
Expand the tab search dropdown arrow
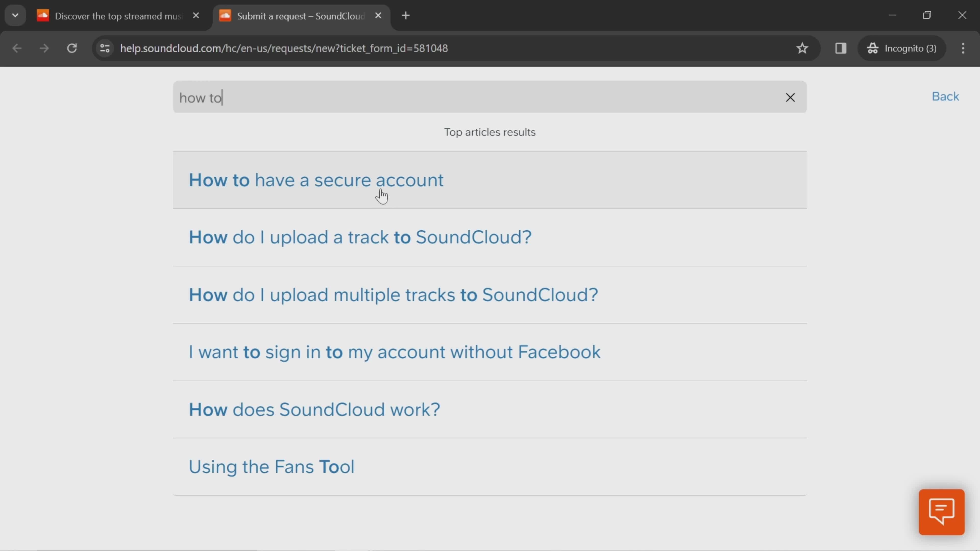(x=15, y=16)
